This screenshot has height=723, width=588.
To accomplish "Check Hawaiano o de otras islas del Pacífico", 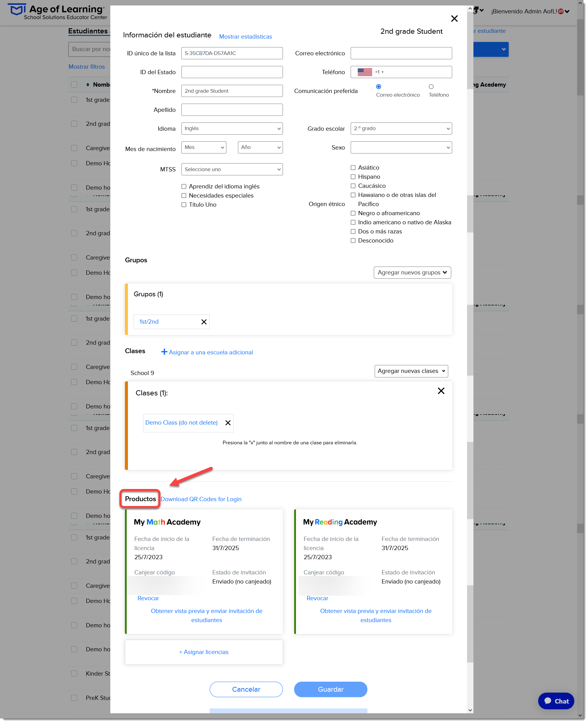I will click(x=353, y=195).
